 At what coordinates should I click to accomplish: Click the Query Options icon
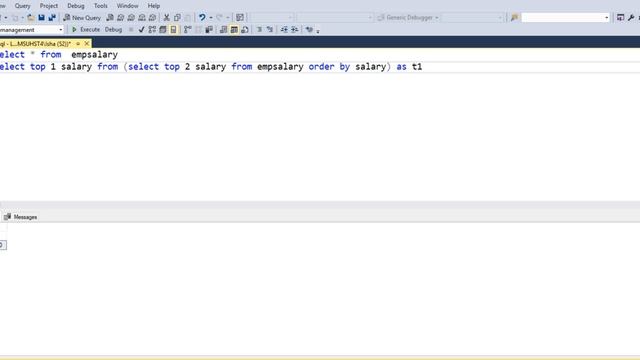[162, 29]
